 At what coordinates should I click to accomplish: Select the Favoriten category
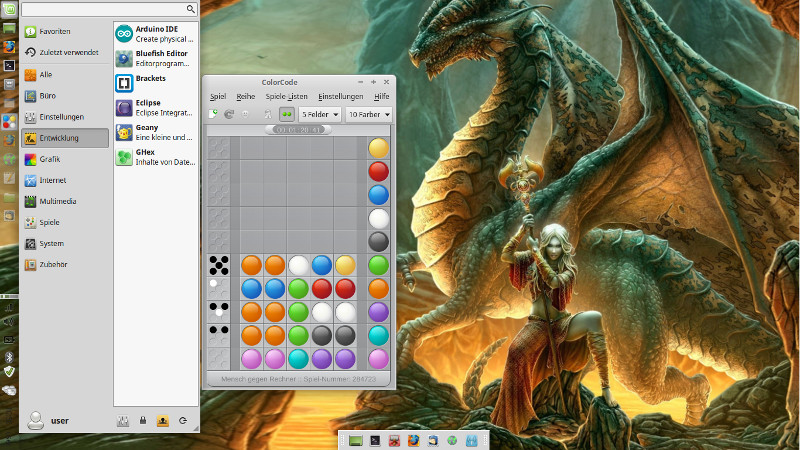(x=65, y=32)
